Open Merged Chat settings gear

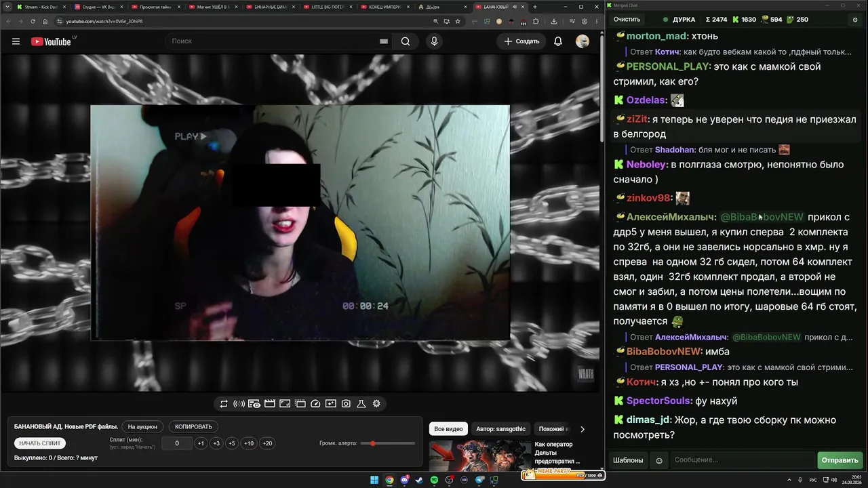854,20
